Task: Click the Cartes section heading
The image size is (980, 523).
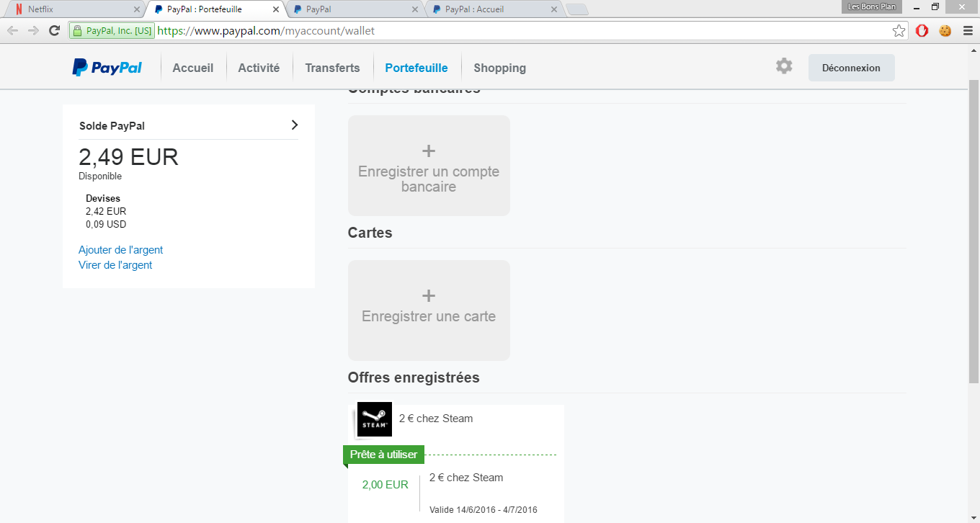Action: [x=370, y=233]
